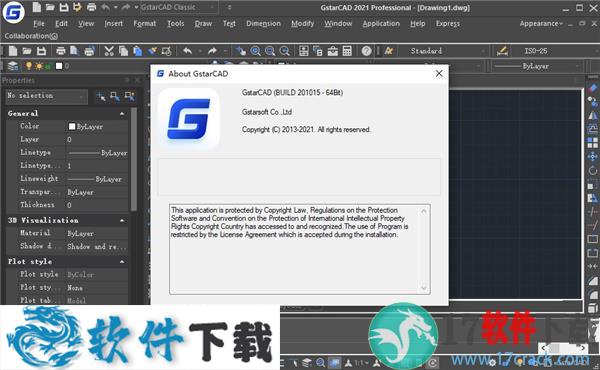Toggle the layer freeze sun icon
600x370 pixels.
(x=39, y=66)
